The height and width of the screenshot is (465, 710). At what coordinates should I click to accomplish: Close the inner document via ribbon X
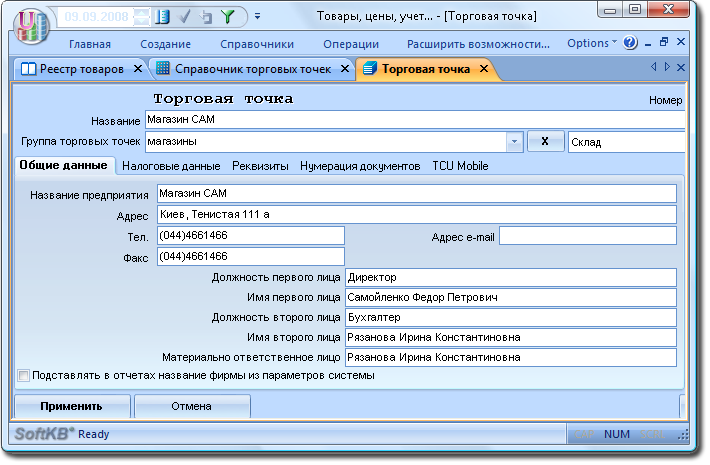click(681, 42)
